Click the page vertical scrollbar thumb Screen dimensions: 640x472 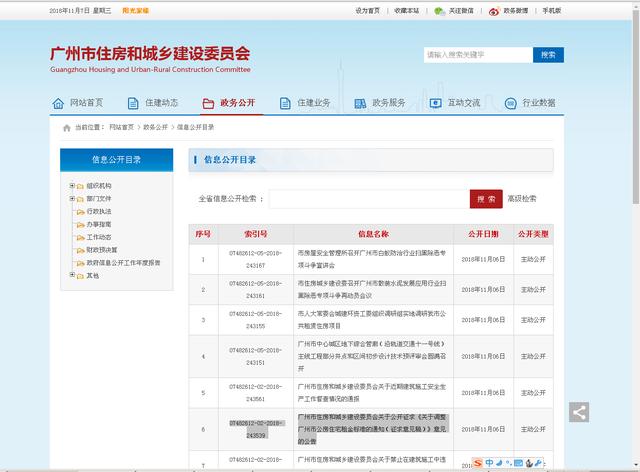click(x=636, y=106)
